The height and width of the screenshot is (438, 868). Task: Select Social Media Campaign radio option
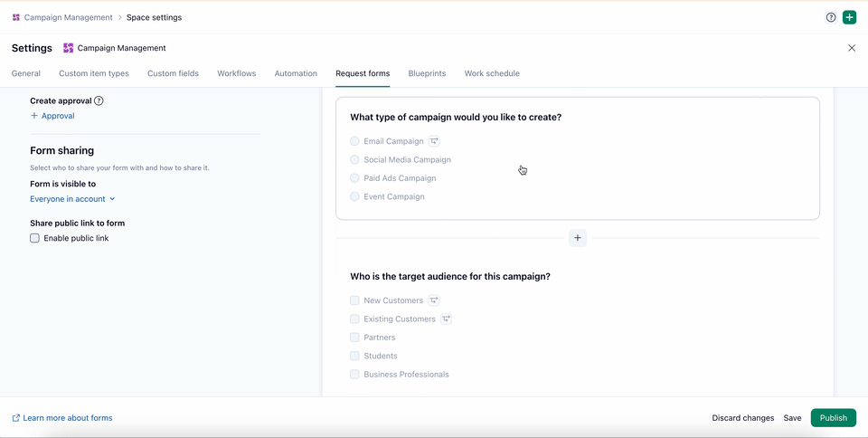coord(354,159)
